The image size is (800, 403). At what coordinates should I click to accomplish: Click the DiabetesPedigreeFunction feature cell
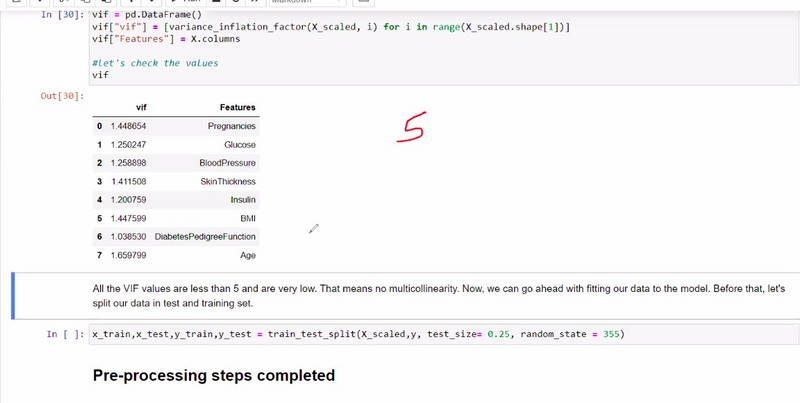point(205,237)
